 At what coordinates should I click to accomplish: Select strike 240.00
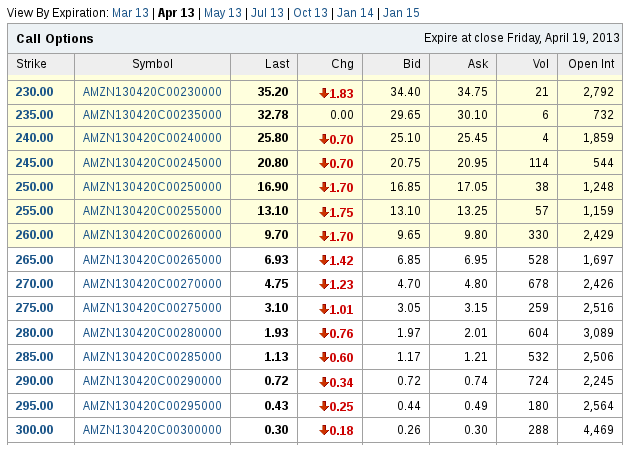[x=34, y=138]
